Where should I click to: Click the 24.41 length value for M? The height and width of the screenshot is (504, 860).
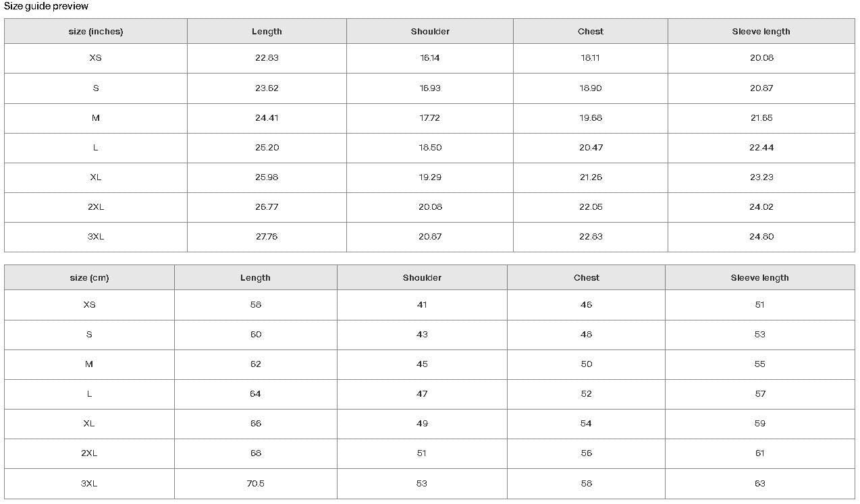click(267, 118)
